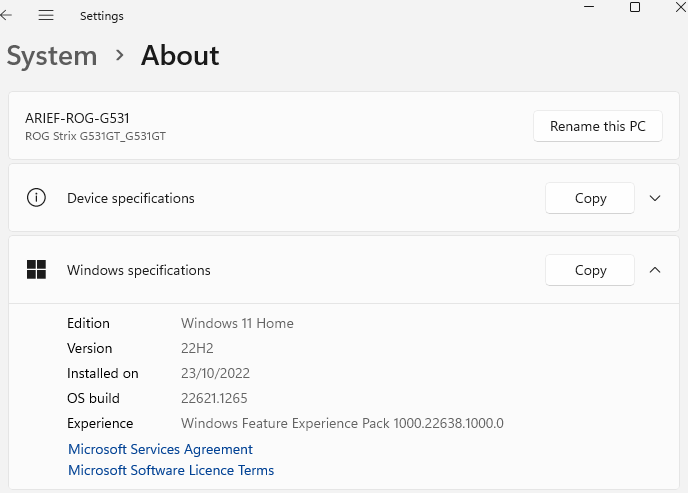Screen dimensions: 688x493
Task: Click the Device specifications info icon
Action: coord(36,198)
